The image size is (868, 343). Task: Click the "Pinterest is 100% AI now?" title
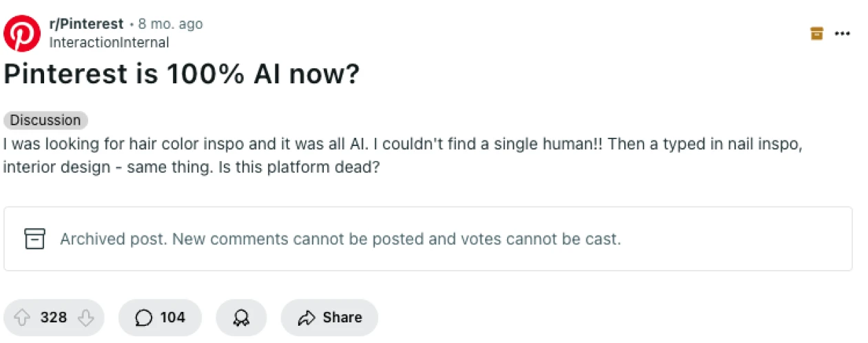[x=182, y=74]
